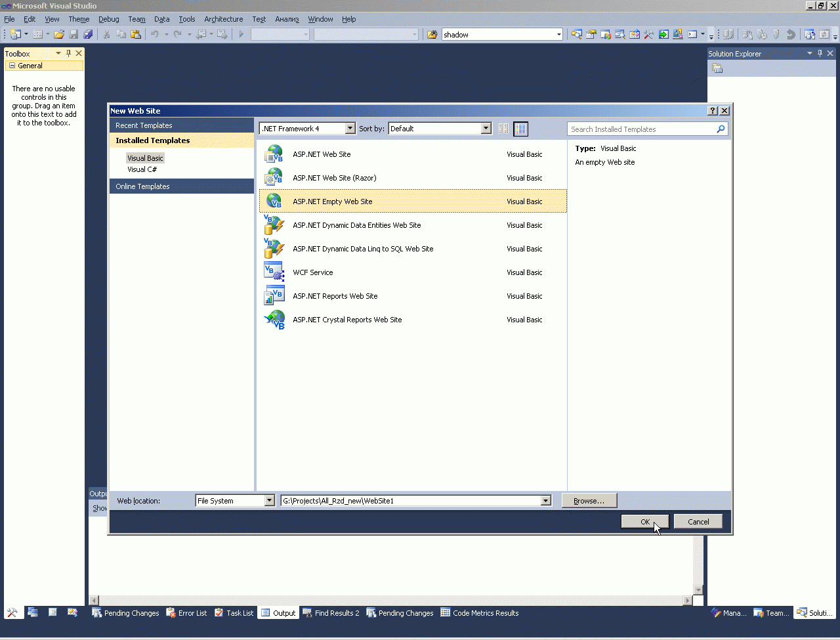Switch to Find Results 2 tab
Image resolution: width=840 pixels, height=640 pixels.
(x=331, y=613)
